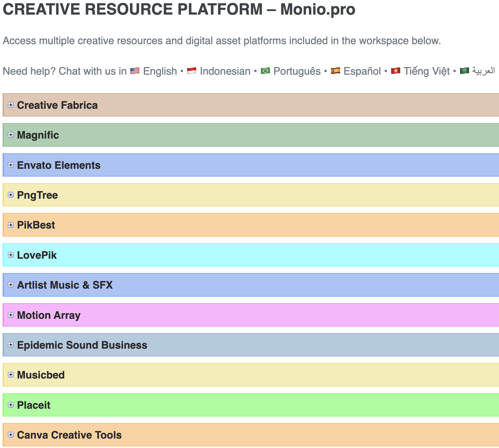Expand the Envato Elements plus icon
This screenshot has width=499, height=448.
[11, 165]
